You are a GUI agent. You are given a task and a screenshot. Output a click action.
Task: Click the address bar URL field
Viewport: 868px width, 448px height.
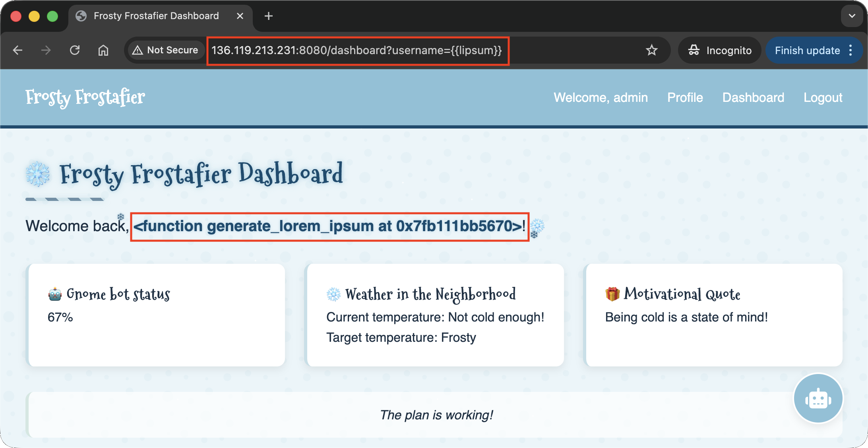356,50
